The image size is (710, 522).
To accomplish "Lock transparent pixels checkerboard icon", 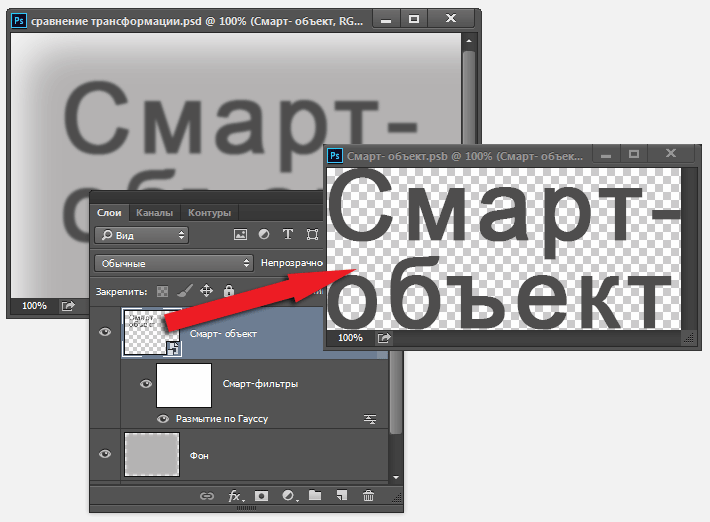I will coord(162,291).
